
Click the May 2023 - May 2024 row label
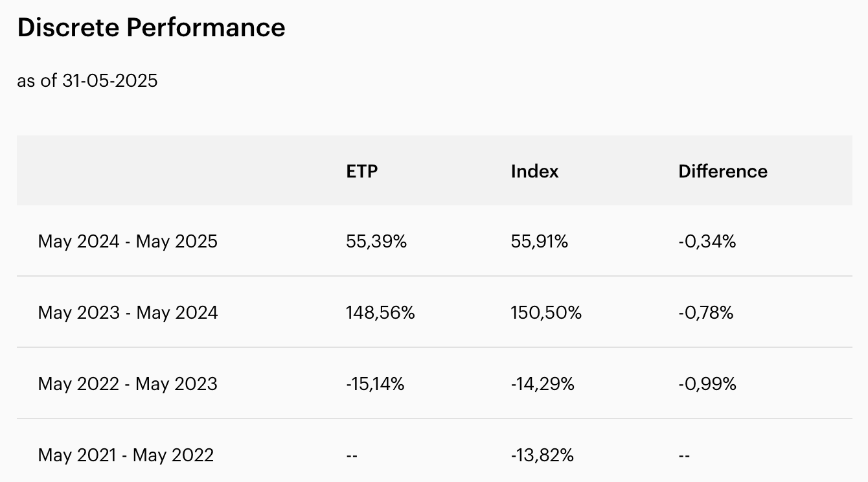pyautogui.click(x=128, y=313)
